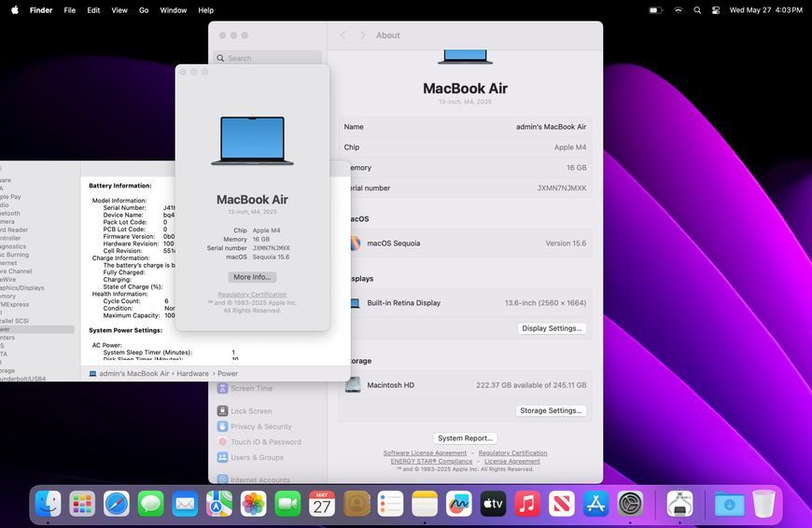812x528 pixels.
Task: Open the View menu
Action: (x=119, y=10)
